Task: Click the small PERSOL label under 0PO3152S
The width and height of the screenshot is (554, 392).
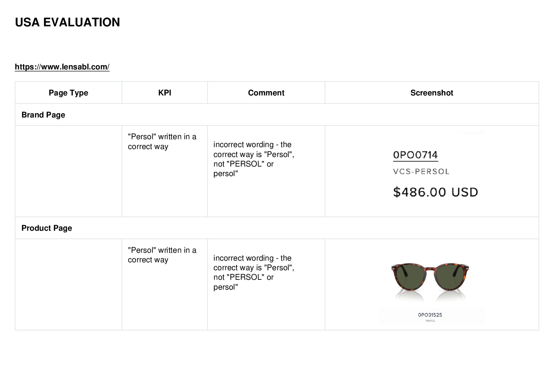Action: point(430,321)
